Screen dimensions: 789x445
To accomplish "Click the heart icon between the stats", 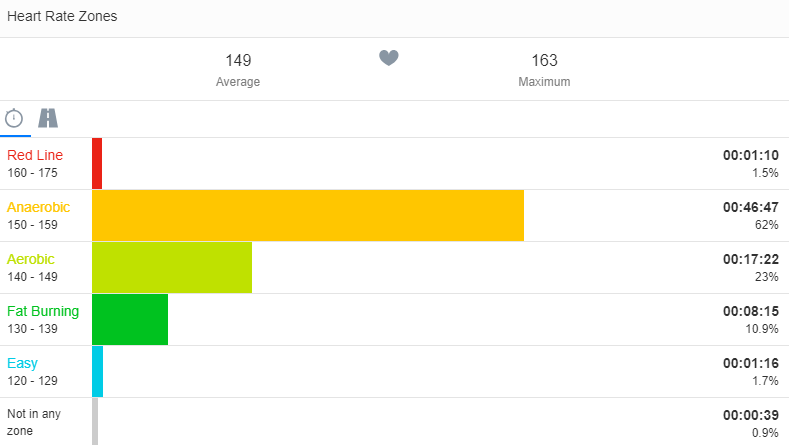I will 389,59.
